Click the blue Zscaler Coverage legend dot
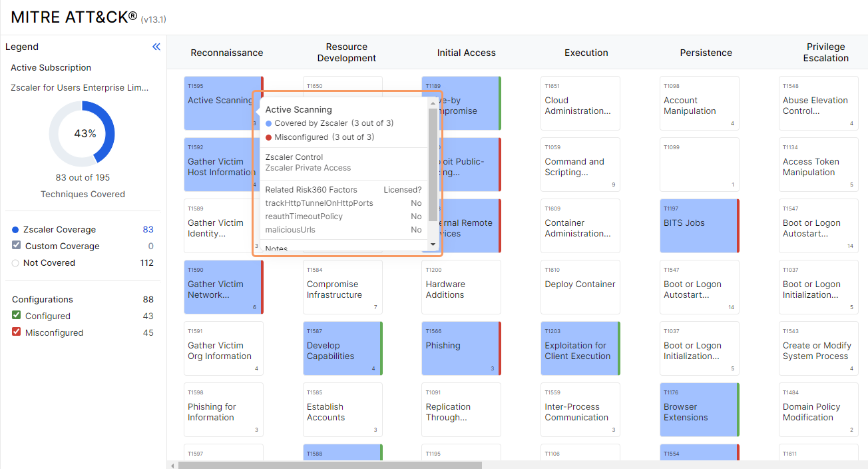This screenshot has height=469, width=868. point(15,230)
